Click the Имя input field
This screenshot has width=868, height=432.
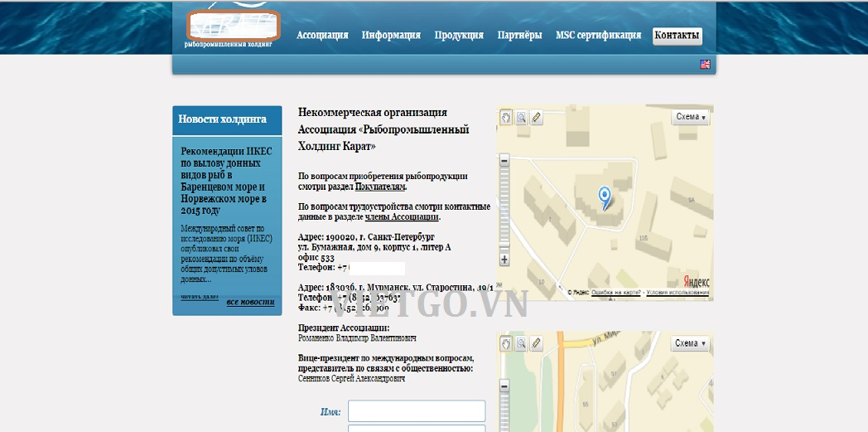(x=416, y=411)
